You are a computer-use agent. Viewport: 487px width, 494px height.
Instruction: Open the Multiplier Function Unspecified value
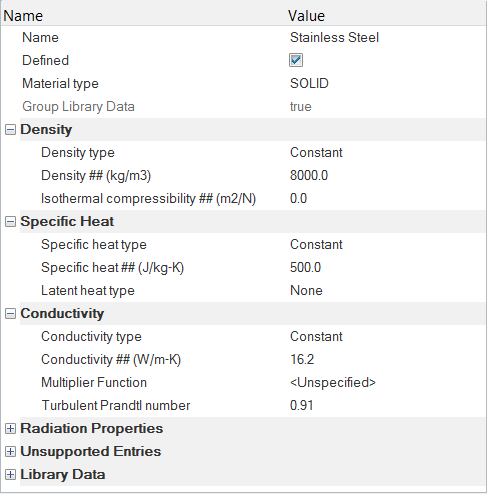pos(386,383)
